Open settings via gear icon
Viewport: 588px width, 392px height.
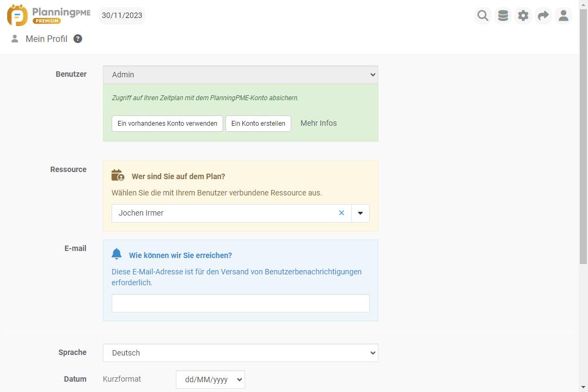click(x=523, y=16)
